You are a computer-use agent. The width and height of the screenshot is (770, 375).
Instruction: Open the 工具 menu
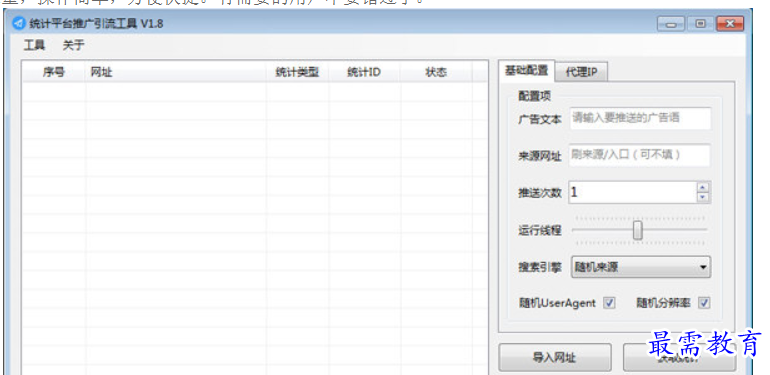click(34, 46)
